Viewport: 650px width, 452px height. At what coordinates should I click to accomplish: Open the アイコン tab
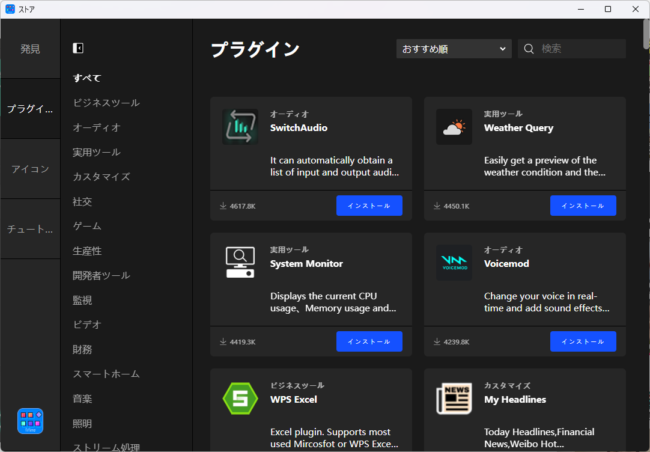click(x=30, y=169)
